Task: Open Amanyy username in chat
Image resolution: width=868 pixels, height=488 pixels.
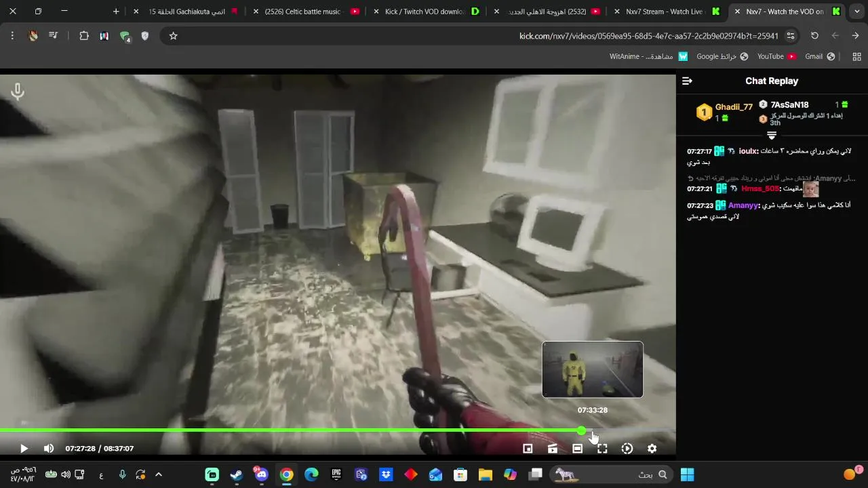Action: 743,205
